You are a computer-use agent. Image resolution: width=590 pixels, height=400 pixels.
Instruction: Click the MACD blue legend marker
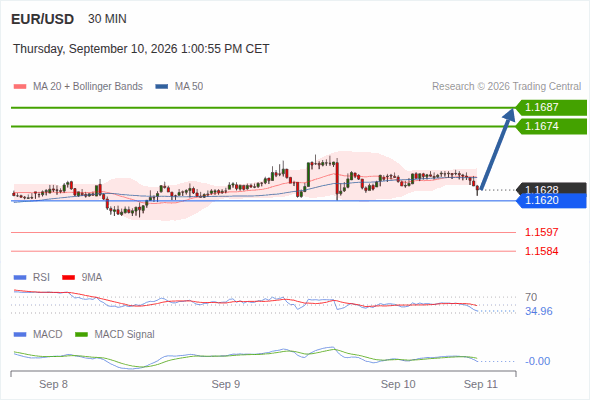pyautogui.click(x=20, y=335)
